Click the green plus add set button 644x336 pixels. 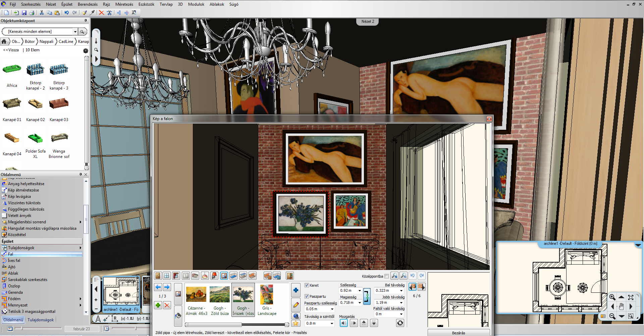158,305
